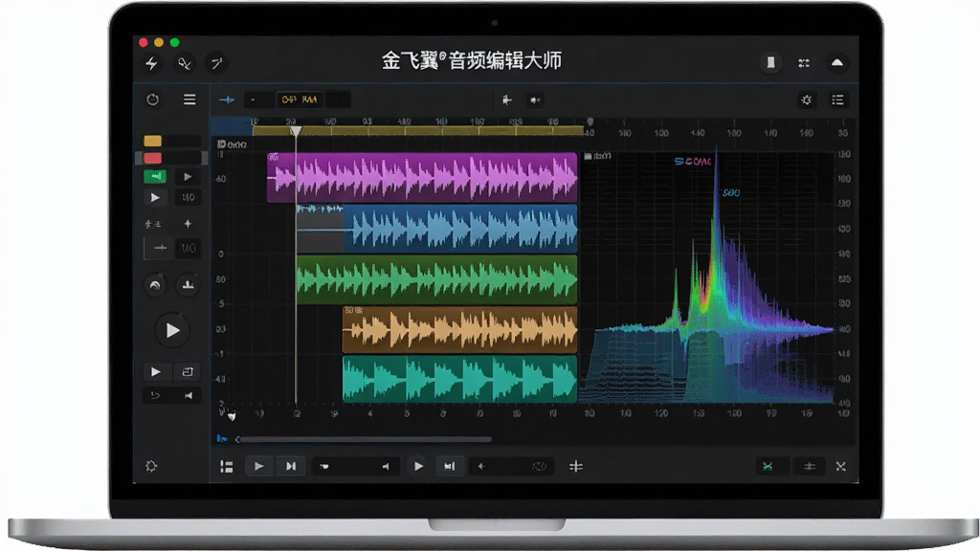Click the yellow time display field
The image size is (980, 551).
point(300,99)
